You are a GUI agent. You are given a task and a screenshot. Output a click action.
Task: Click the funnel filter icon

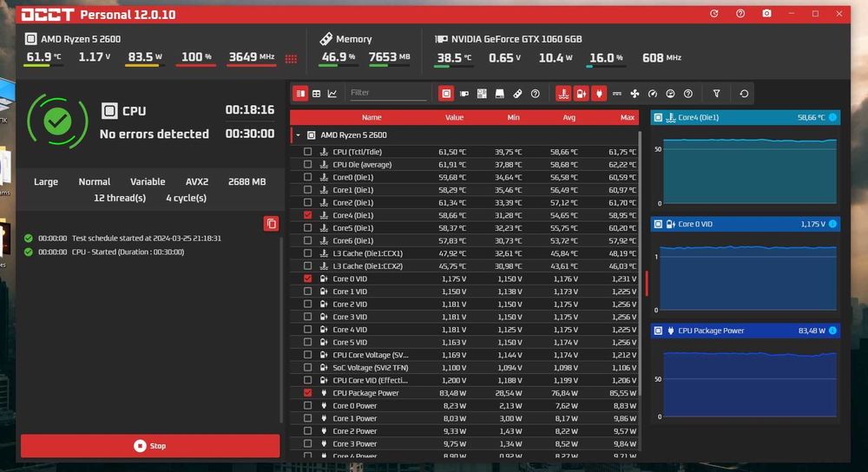[716, 94]
